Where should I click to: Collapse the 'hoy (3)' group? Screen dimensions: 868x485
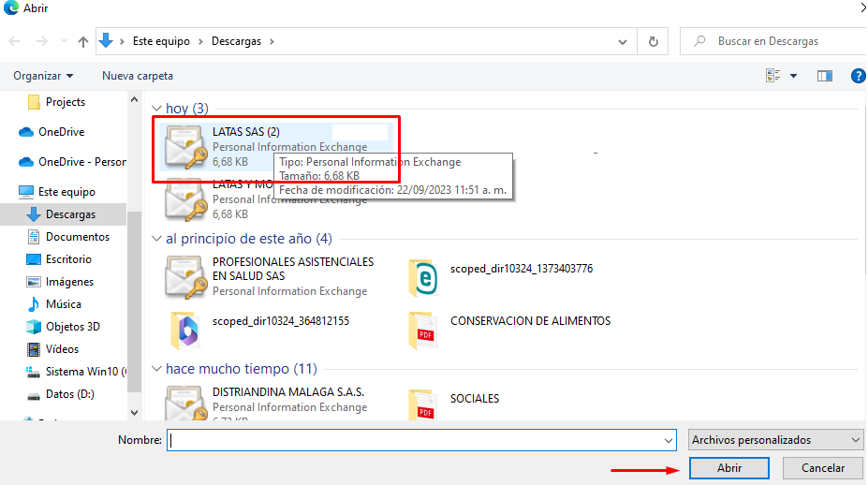coord(157,110)
